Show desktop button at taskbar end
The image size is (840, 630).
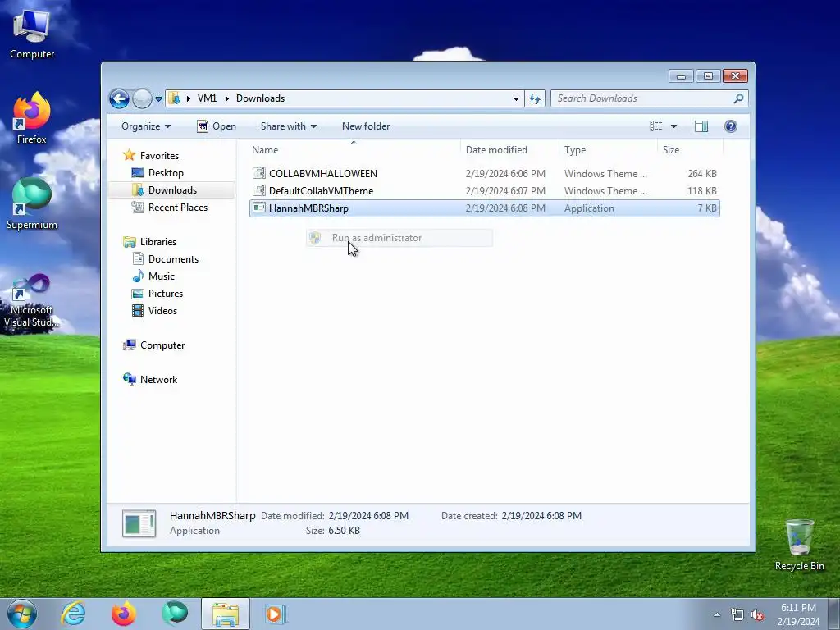[834, 614]
